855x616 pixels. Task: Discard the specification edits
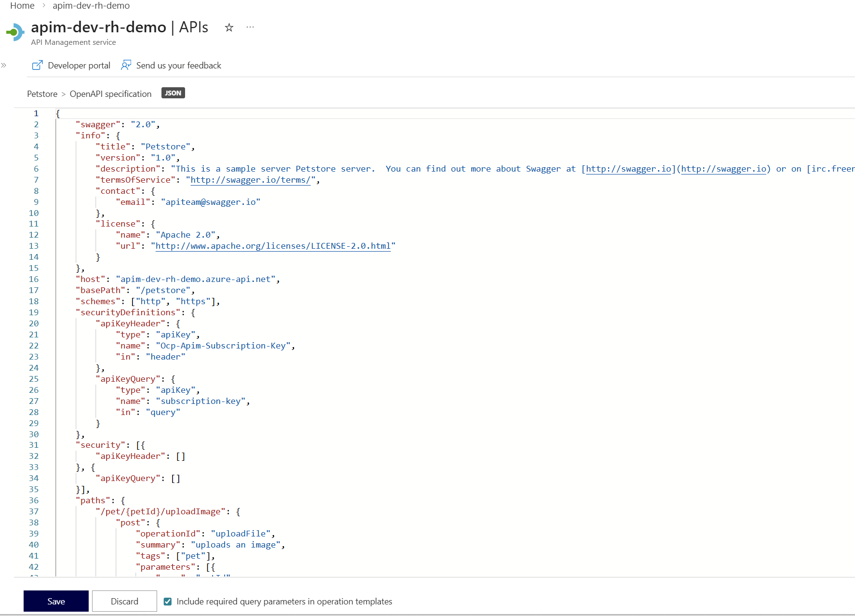coord(124,601)
